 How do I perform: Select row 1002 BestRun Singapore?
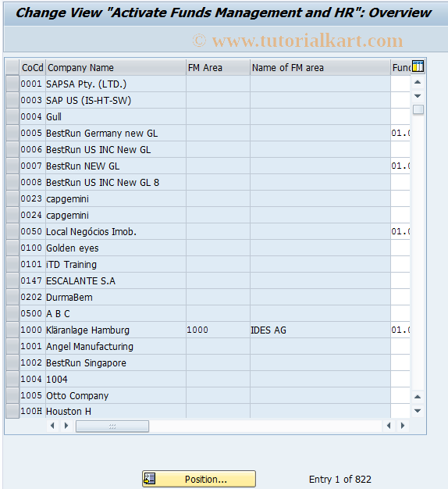tap(12, 362)
